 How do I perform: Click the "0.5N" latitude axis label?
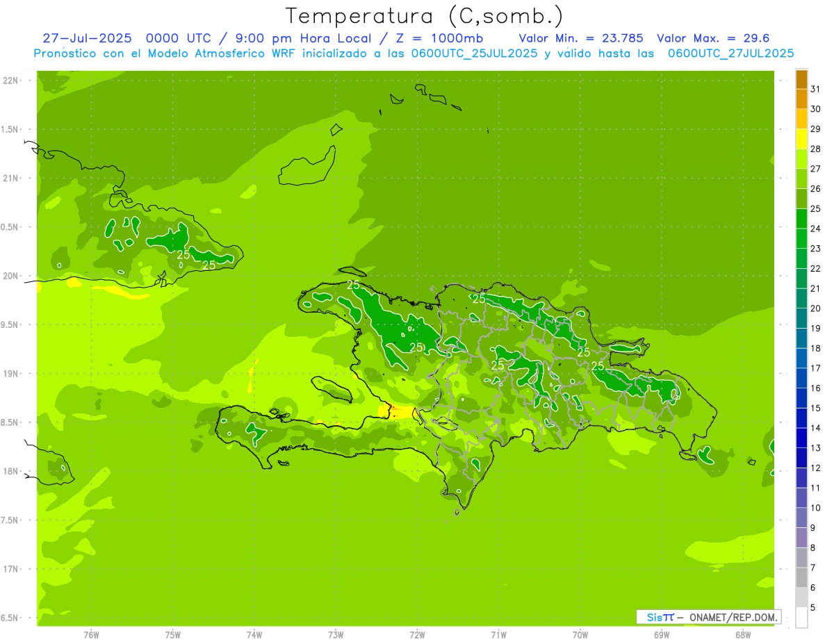point(10,227)
